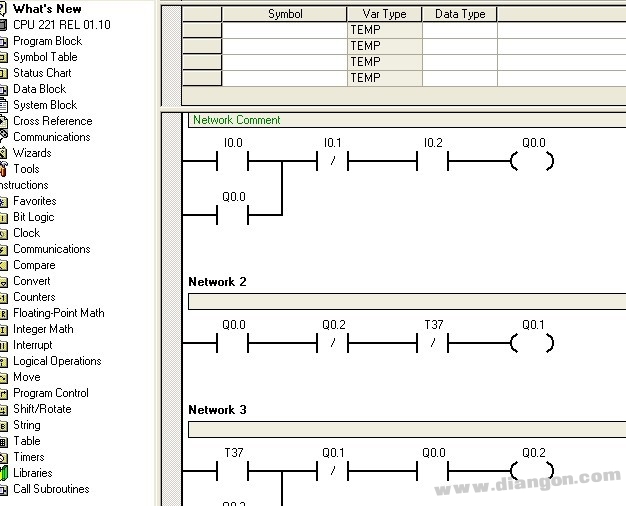The height and width of the screenshot is (506, 626).
Task: Select the Bit Logic folder icon
Action: click(3, 217)
